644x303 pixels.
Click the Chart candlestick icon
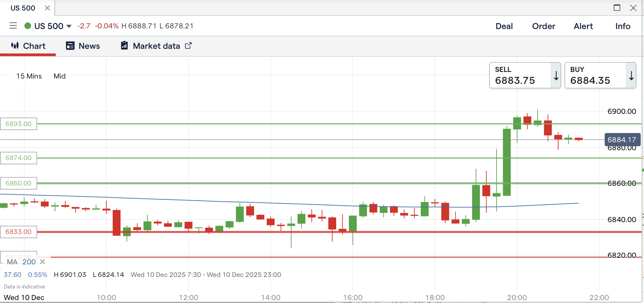(15, 46)
